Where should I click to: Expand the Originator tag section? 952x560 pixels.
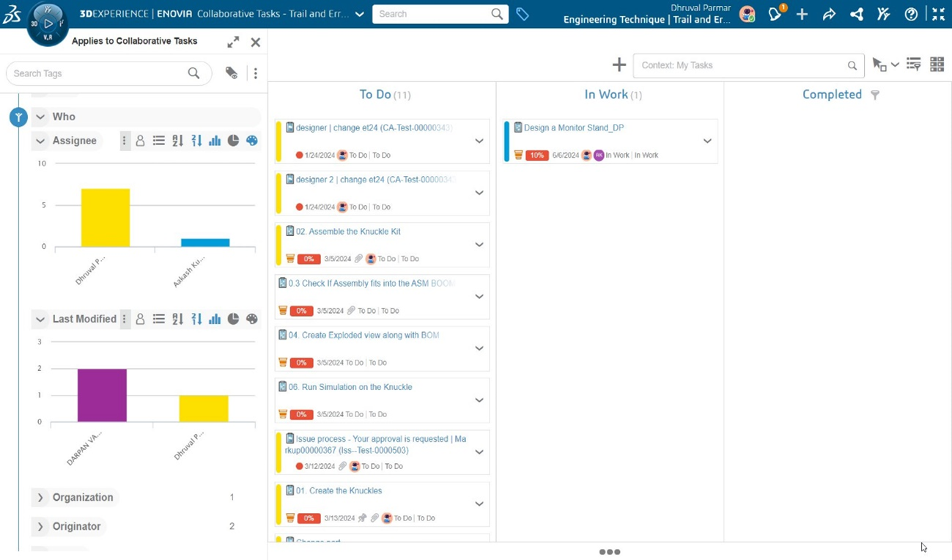point(40,526)
